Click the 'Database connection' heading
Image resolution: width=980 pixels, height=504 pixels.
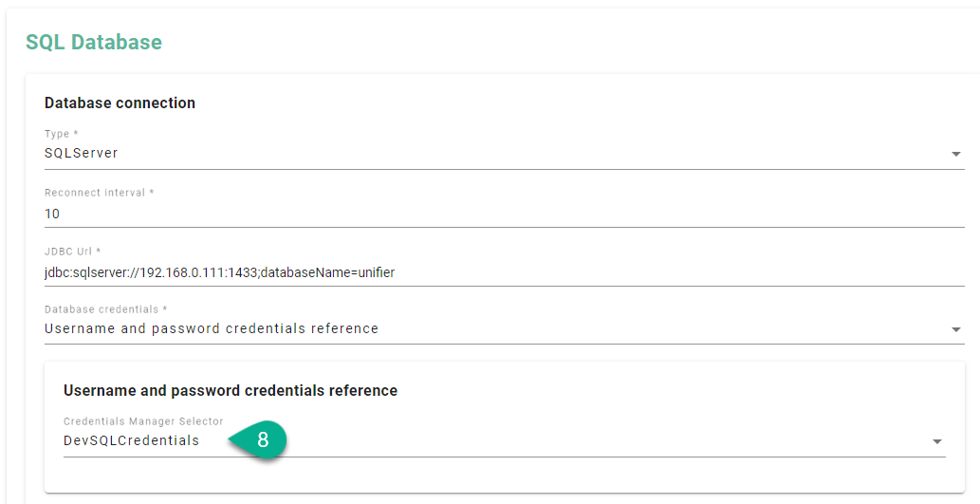[120, 103]
